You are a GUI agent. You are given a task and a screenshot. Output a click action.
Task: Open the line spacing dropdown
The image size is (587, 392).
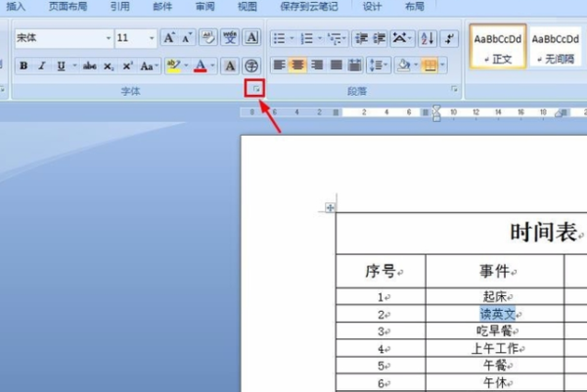379,65
